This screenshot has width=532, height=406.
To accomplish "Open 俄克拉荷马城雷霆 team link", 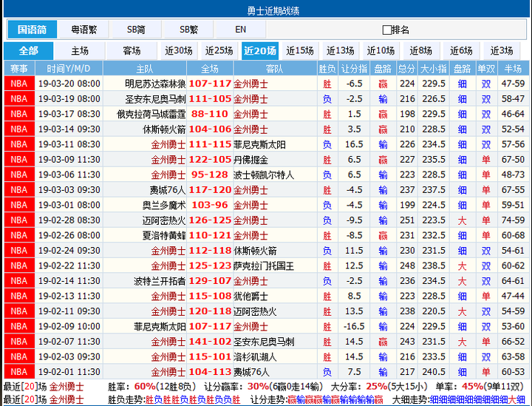I will click(151, 114).
